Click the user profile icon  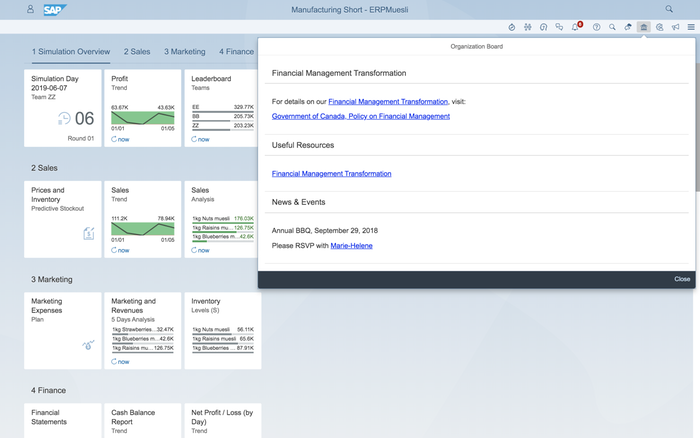coord(30,9)
